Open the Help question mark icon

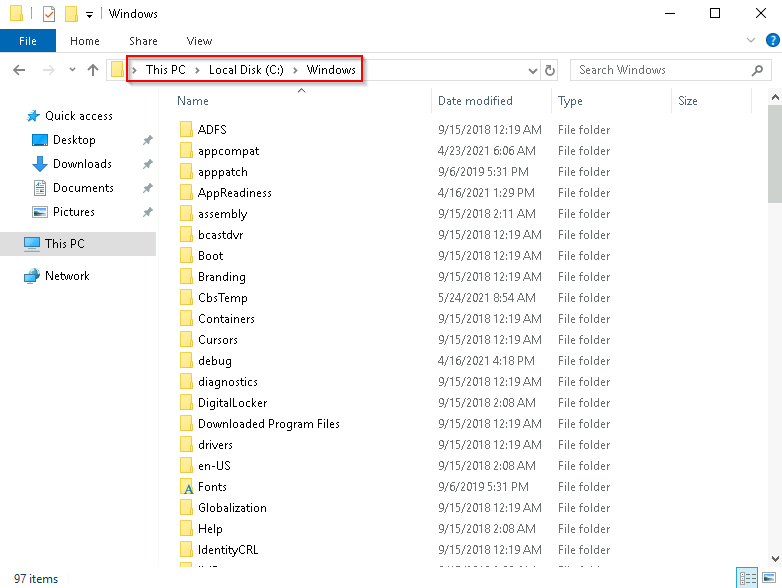(773, 40)
